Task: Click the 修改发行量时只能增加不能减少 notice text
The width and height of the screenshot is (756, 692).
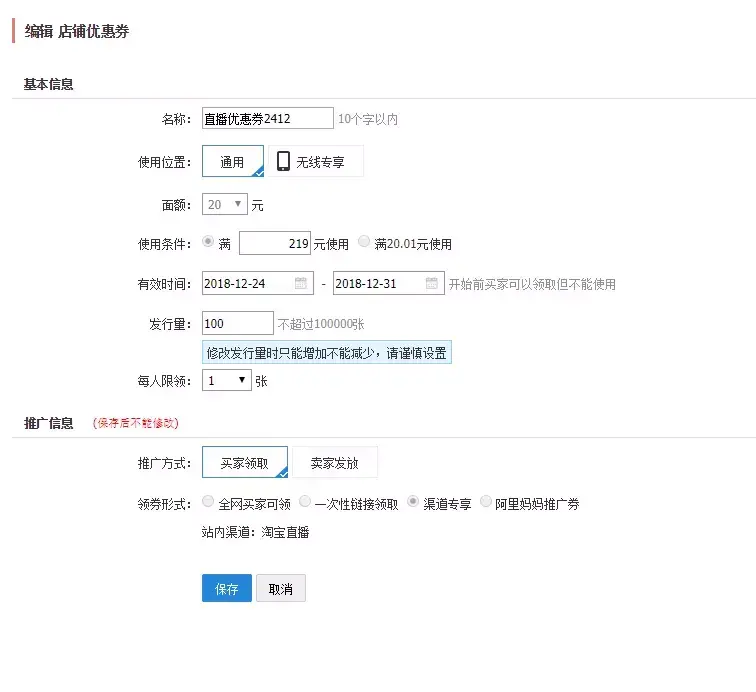Action: pos(326,353)
